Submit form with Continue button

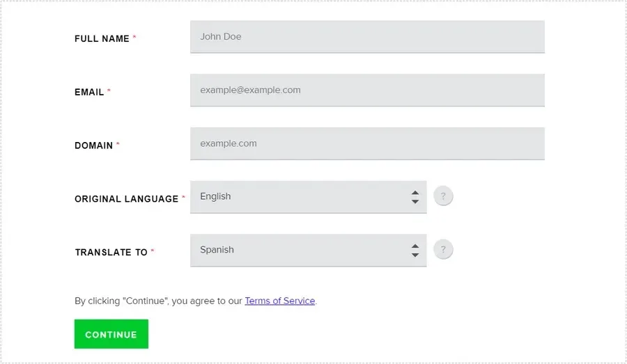tap(111, 334)
